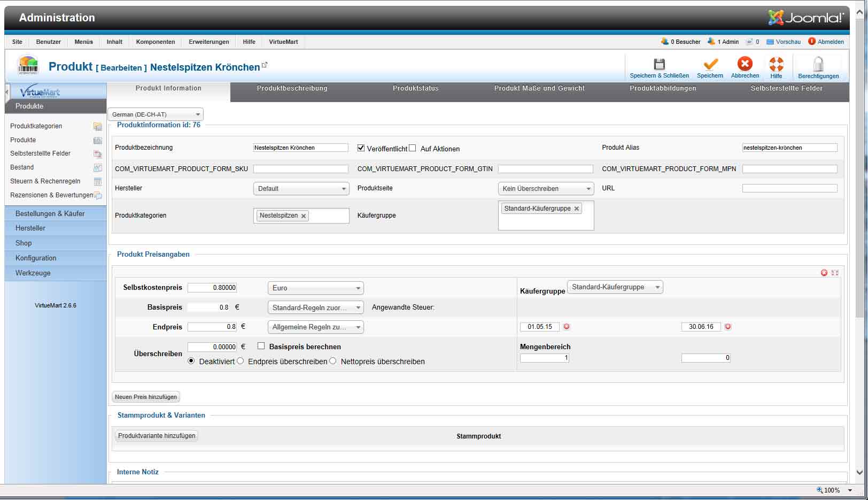Enable the Auf Aktionen checkbox

pos(412,148)
